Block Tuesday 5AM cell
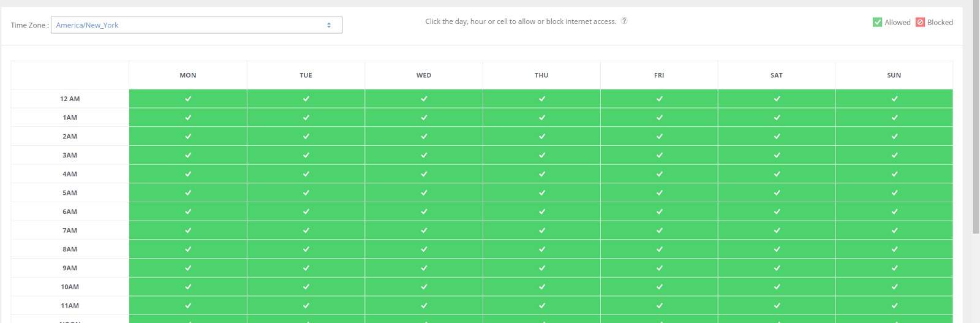Screen dimensions: 980x323 coord(306,193)
